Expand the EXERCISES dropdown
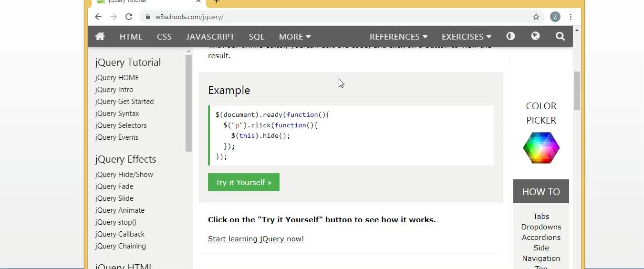Viewport: 644px width, 269px height. [466, 37]
